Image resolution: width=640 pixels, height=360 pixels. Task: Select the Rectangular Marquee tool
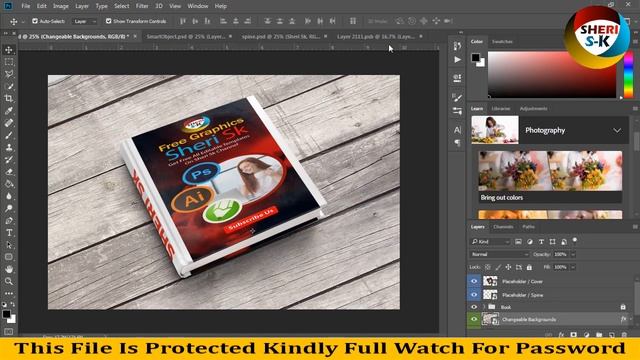pyautogui.click(x=9, y=62)
